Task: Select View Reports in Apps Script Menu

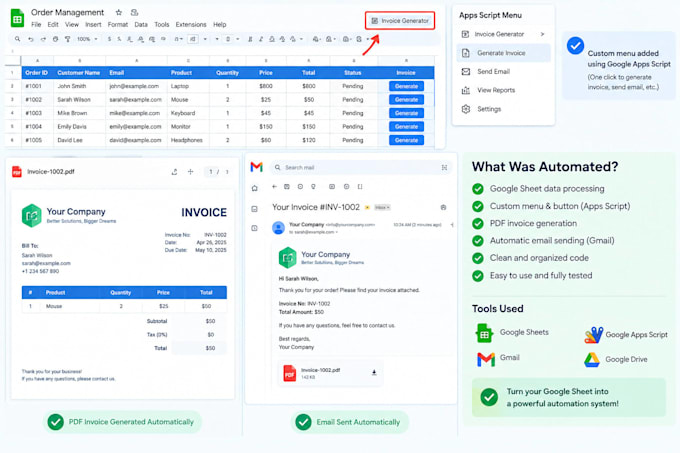Action: (503, 90)
